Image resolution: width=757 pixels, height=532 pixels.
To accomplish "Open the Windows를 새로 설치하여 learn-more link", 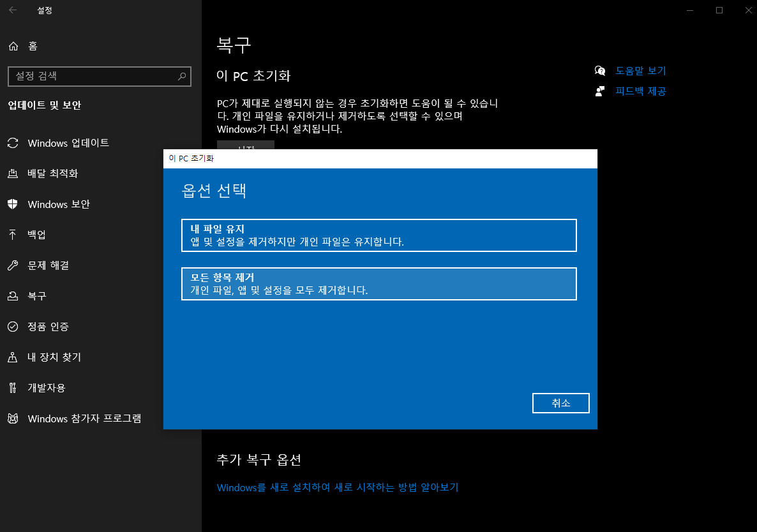I will [x=337, y=487].
